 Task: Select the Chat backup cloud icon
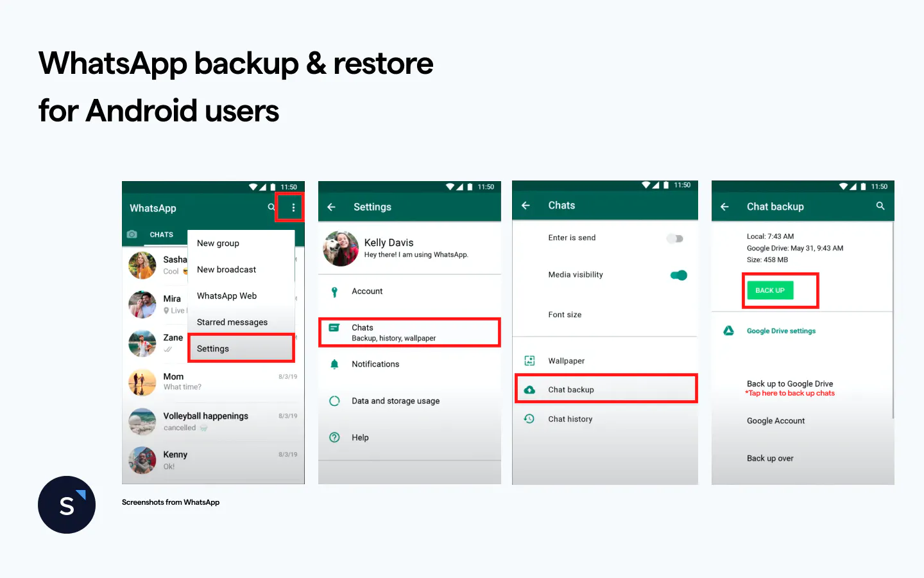click(x=529, y=389)
